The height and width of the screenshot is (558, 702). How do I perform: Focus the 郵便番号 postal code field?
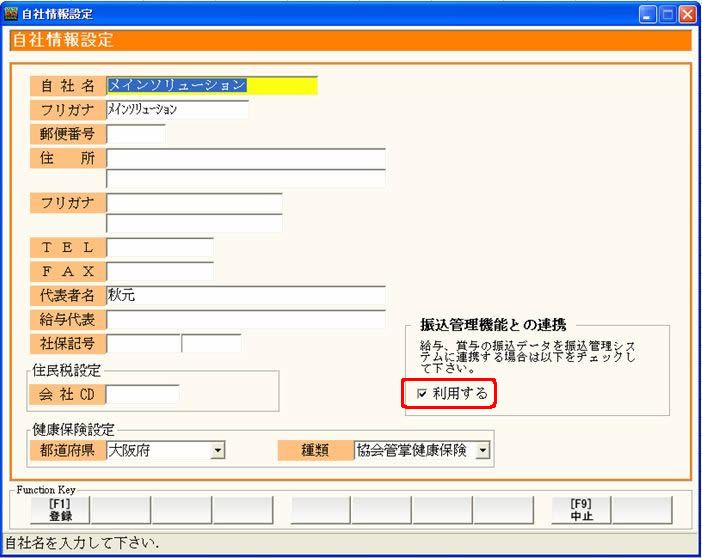pyautogui.click(x=136, y=134)
